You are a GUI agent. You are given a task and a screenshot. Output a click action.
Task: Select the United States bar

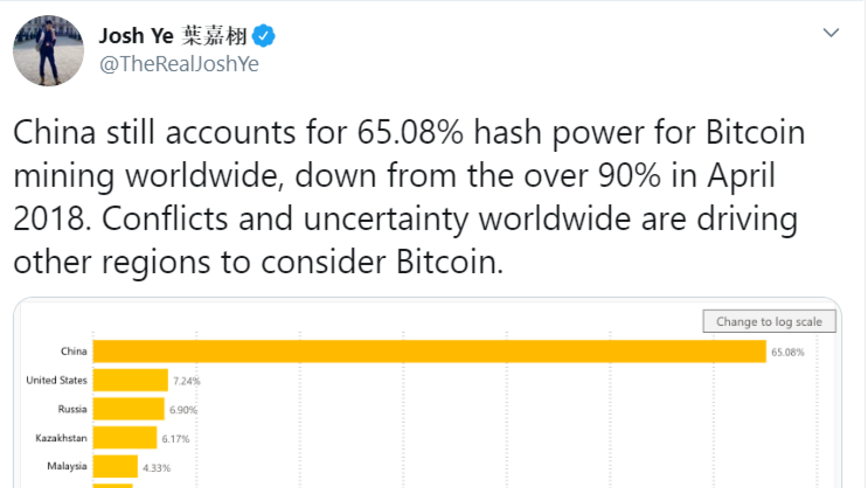pyautogui.click(x=131, y=380)
